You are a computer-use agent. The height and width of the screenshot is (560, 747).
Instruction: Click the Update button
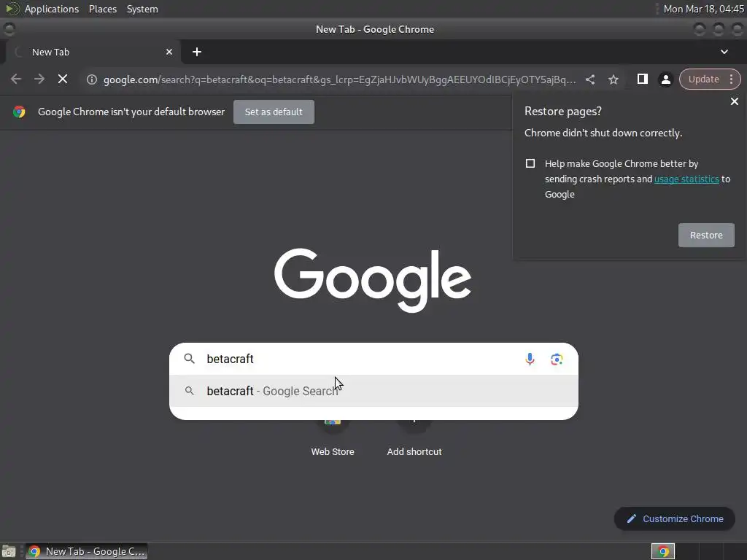pos(703,79)
